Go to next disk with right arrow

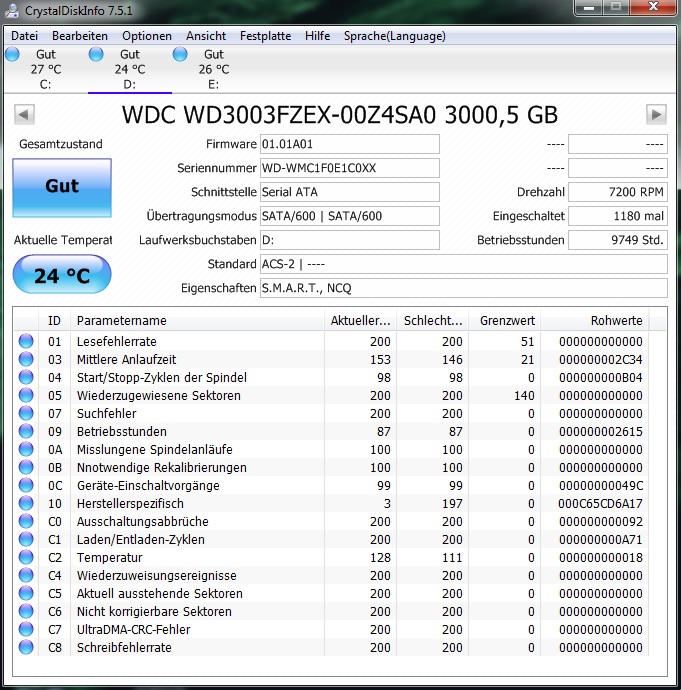pyautogui.click(x=656, y=115)
